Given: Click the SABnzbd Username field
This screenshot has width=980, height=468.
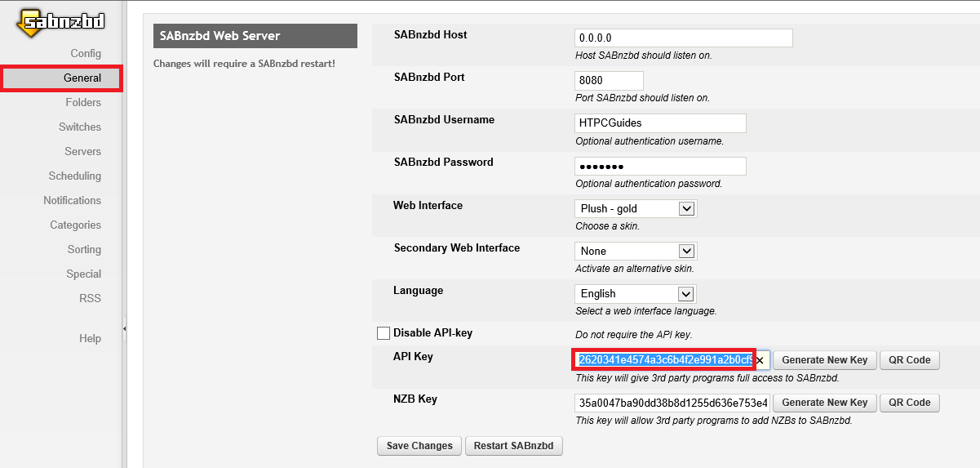Looking at the screenshot, I should pos(660,123).
